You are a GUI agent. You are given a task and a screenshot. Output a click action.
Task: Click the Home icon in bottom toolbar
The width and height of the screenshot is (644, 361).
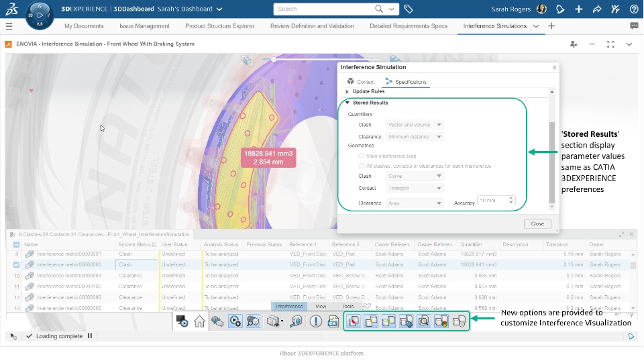tap(199, 321)
